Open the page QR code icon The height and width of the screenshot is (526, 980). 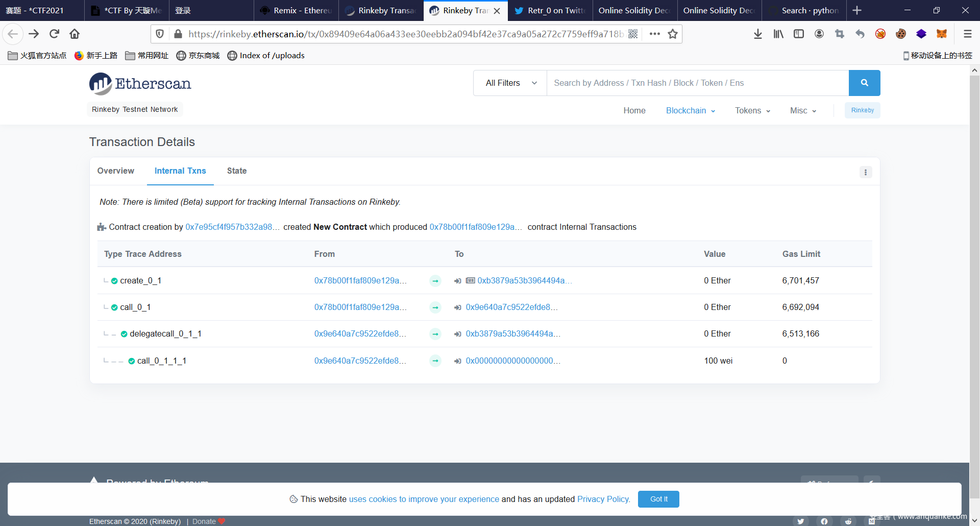pyautogui.click(x=633, y=34)
